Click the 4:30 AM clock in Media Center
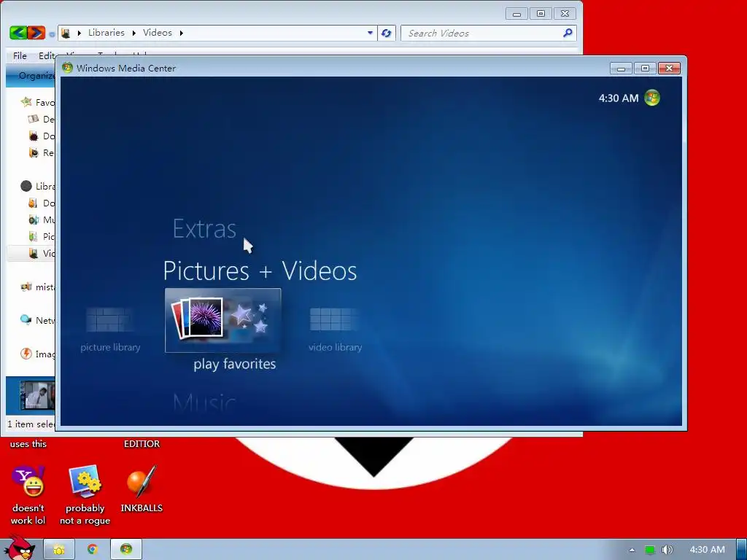 tap(619, 98)
